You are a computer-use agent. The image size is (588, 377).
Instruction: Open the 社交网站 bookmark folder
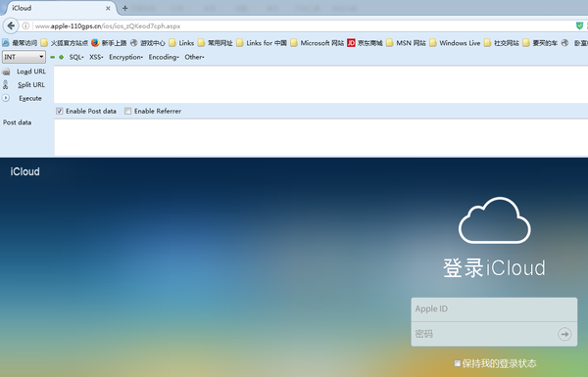(502, 43)
